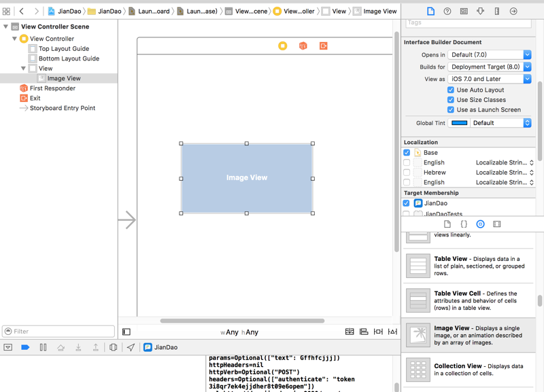This screenshot has width=544, height=392.
Task: Click View...oller jump bar segment
Action: [294, 12]
